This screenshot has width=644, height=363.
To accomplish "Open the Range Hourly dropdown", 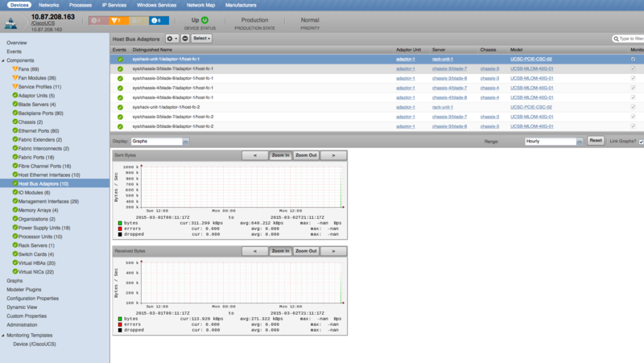I will 554,142.
